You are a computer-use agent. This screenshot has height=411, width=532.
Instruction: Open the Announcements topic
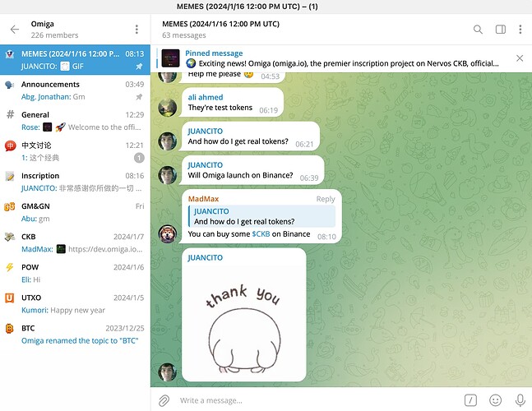coord(75,90)
